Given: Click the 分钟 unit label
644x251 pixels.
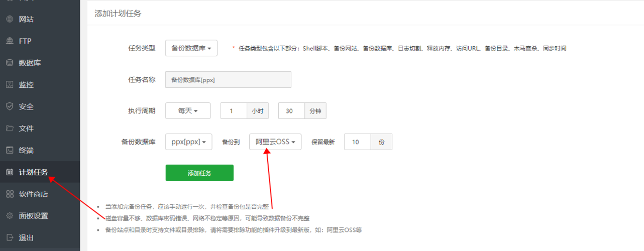Looking at the screenshot, I should pos(316,111).
